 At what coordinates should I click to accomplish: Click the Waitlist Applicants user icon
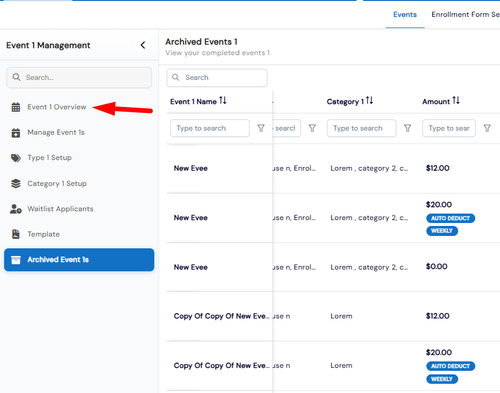click(16, 209)
